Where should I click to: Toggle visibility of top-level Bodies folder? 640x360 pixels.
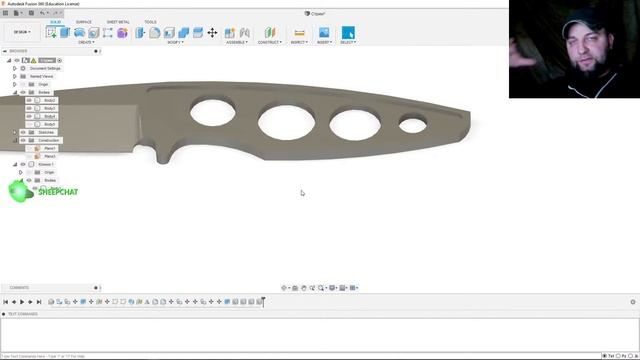click(23, 92)
